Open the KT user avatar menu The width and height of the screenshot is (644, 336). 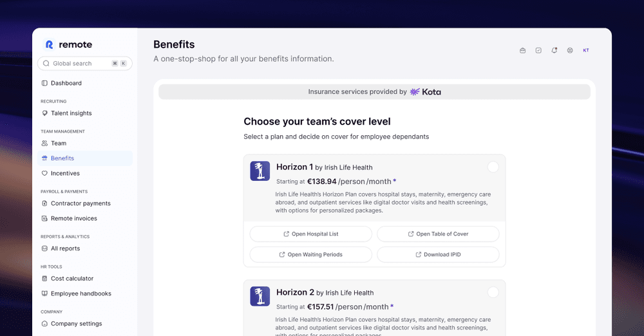tap(585, 50)
